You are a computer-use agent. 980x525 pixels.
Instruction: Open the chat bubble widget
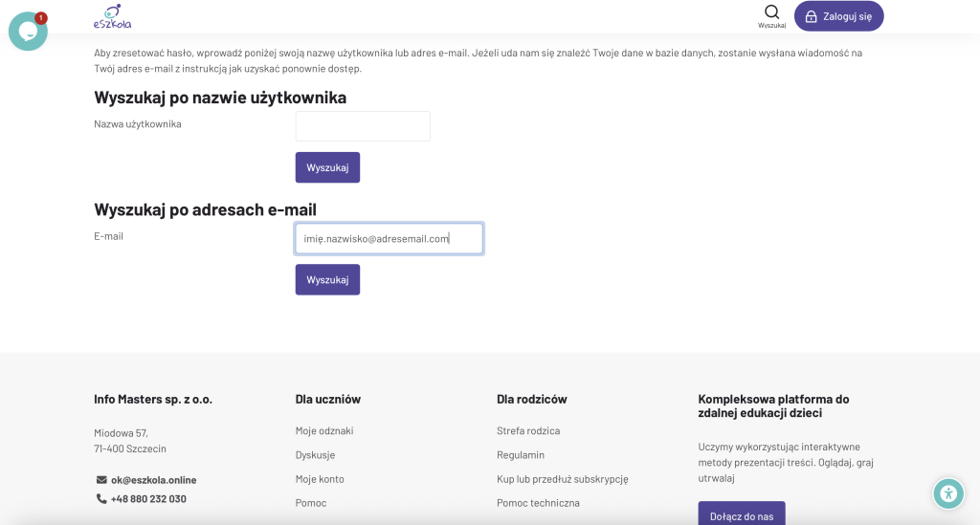pos(28,32)
